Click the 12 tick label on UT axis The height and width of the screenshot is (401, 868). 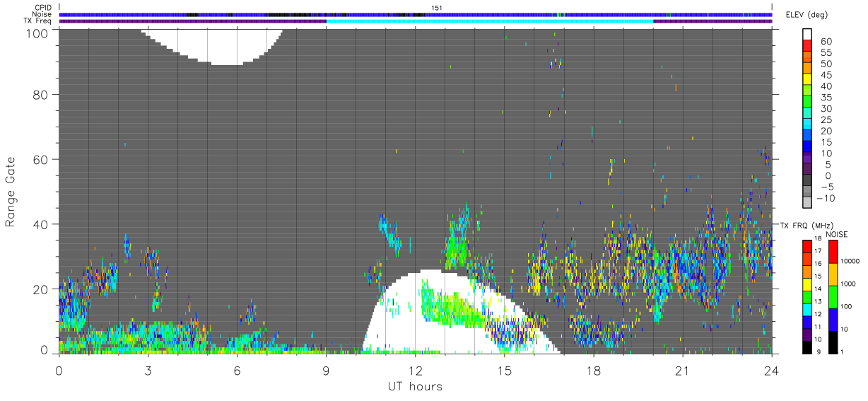click(416, 371)
